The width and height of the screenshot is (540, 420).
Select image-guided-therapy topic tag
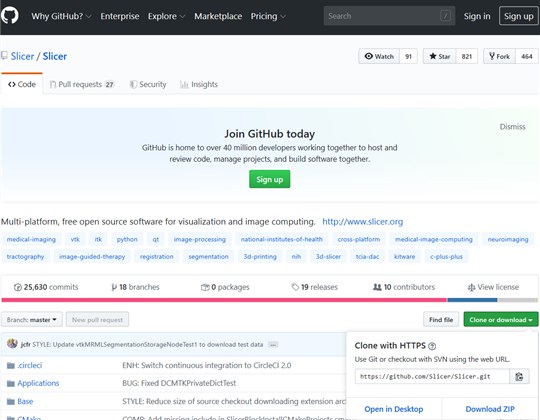[92, 256]
